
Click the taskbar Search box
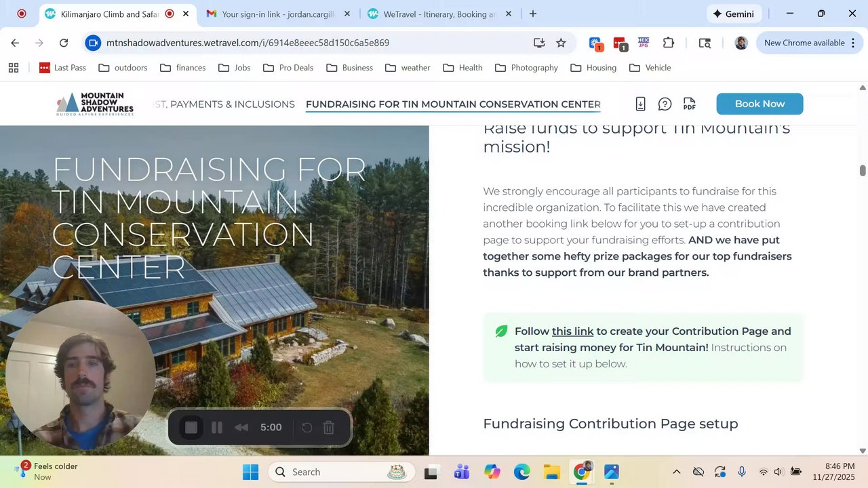click(342, 472)
